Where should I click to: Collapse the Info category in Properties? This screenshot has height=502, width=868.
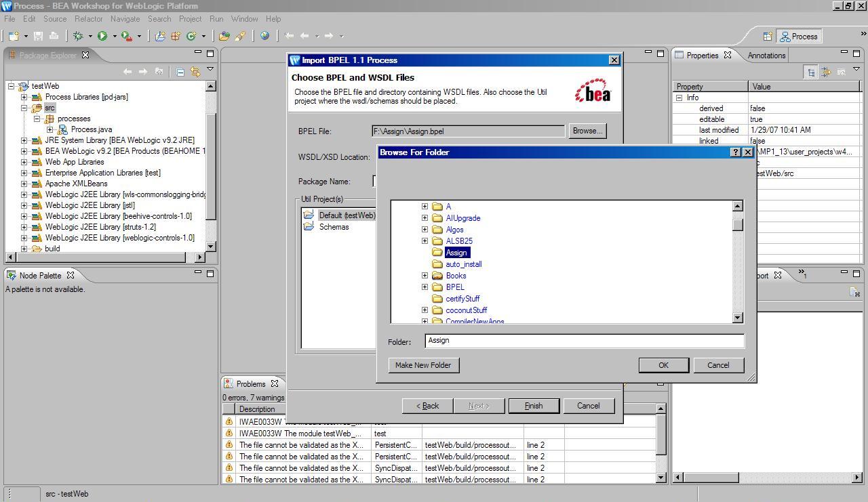679,98
